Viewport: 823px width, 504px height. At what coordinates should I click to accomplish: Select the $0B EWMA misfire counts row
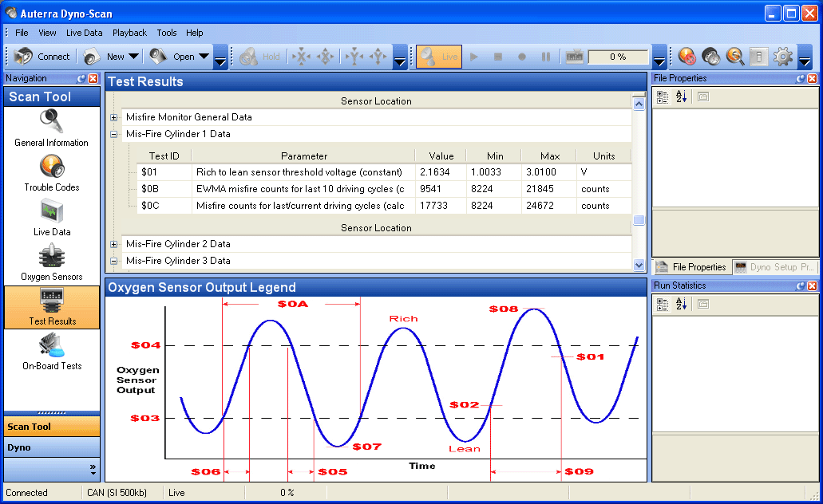tap(384, 189)
